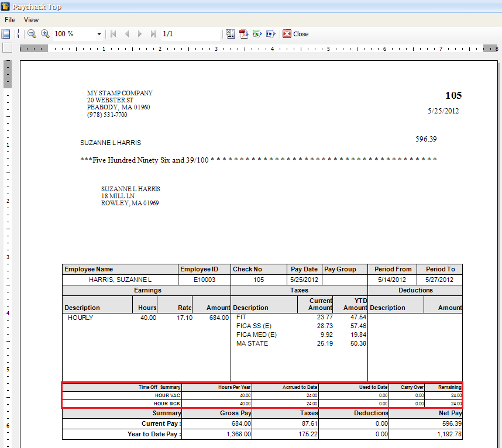Screen dimensions: 502x448
Task: Click the HOURLY earnings description
Action: [x=80, y=318]
